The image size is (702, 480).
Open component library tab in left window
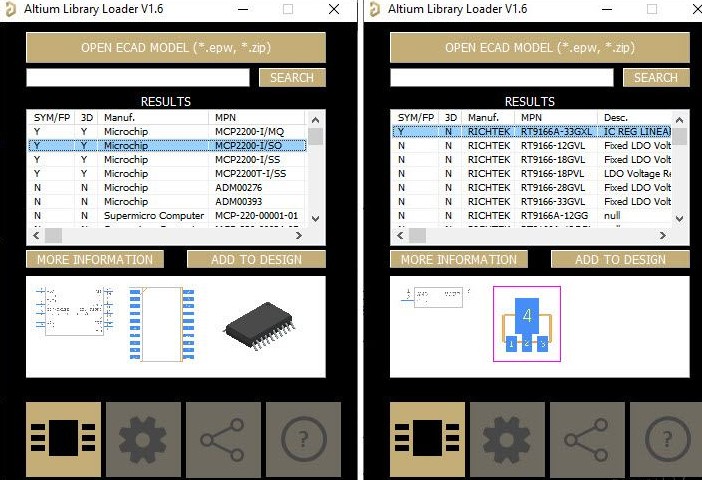(x=64, y=439)
